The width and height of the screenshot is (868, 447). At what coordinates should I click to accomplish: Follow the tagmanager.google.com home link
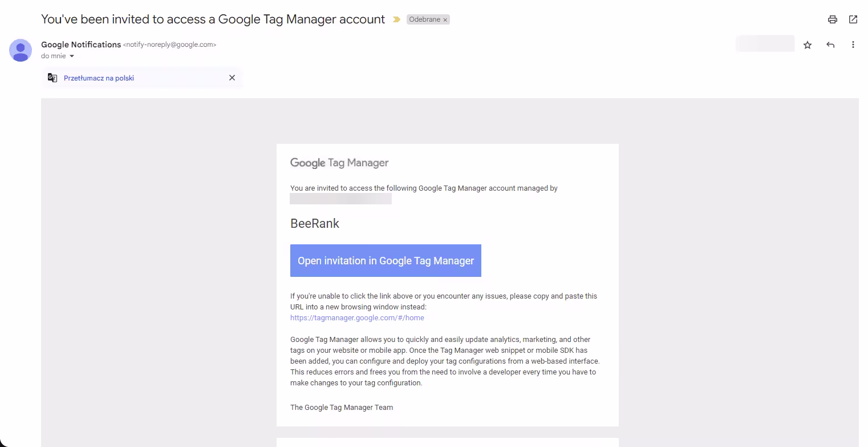(357, 318)
